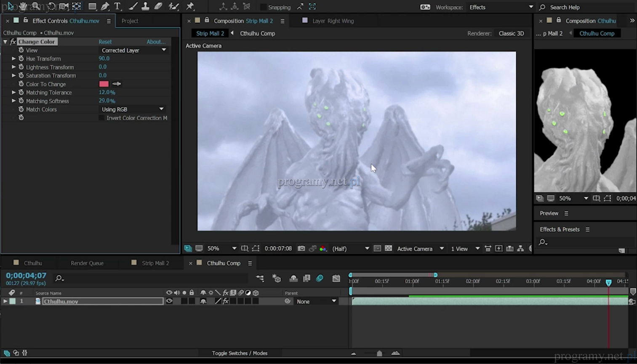Click the Color To Change swatch
Screen dimensions: 637x364
tap(104, 84)
